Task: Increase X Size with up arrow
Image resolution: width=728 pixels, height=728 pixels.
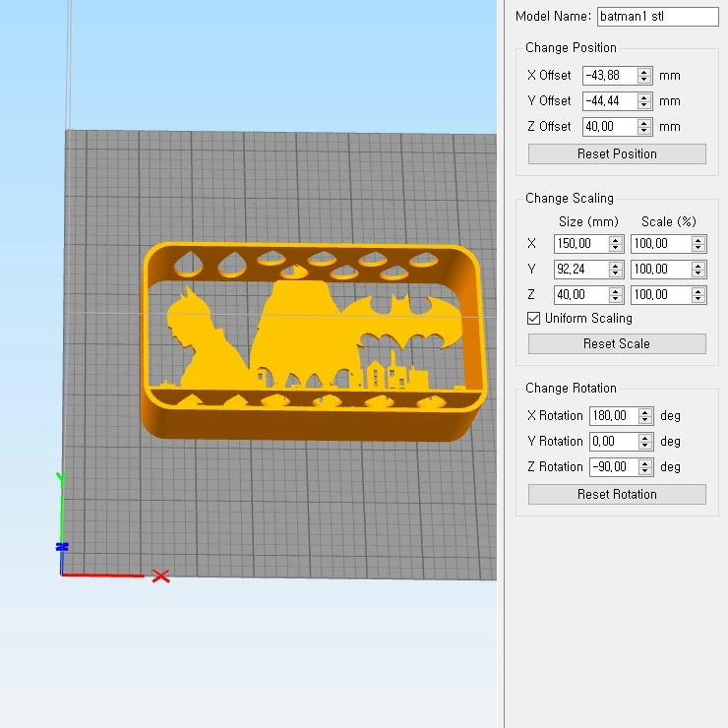Action: tap(616, 239)
